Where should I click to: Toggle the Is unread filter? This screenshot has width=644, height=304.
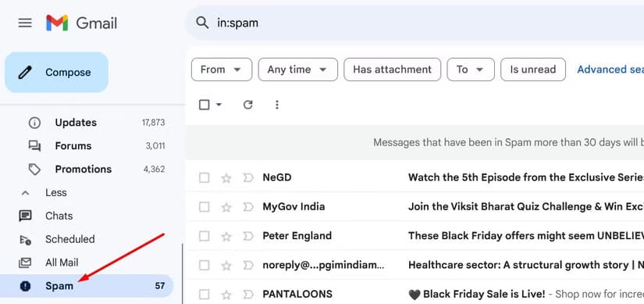tap(532, 70)
